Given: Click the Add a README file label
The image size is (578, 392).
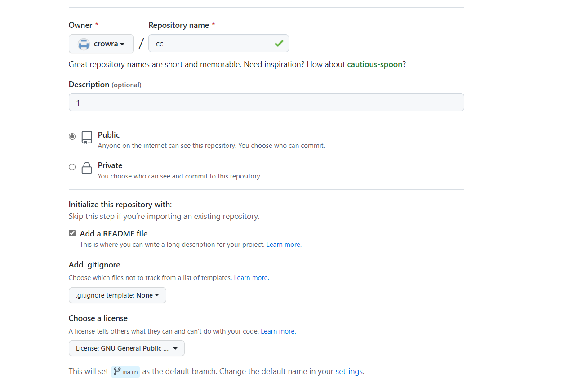Looking at the screenshot, I should (114, 234).
